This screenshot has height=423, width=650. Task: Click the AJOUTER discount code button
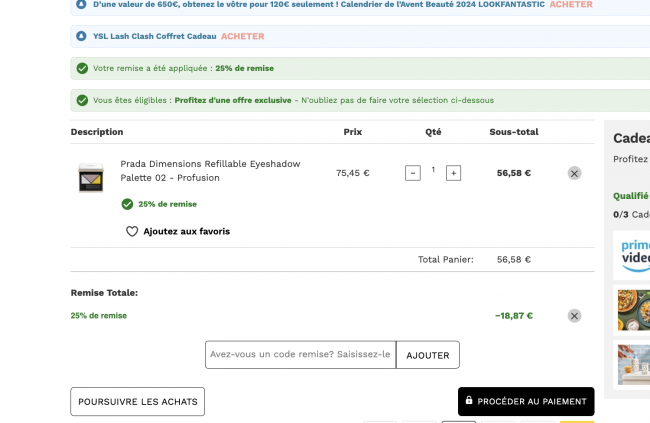(x=428, y=355)
